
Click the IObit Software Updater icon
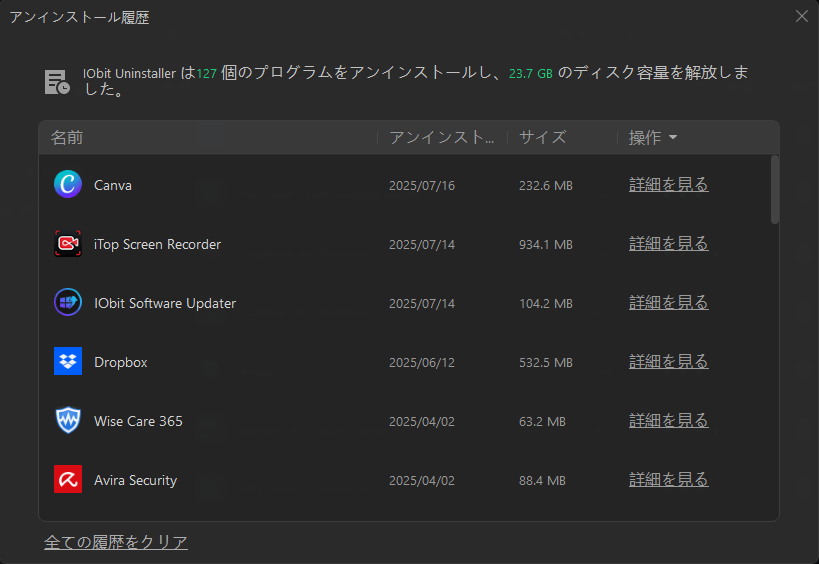pyautogui.click(x=68, y=302)
